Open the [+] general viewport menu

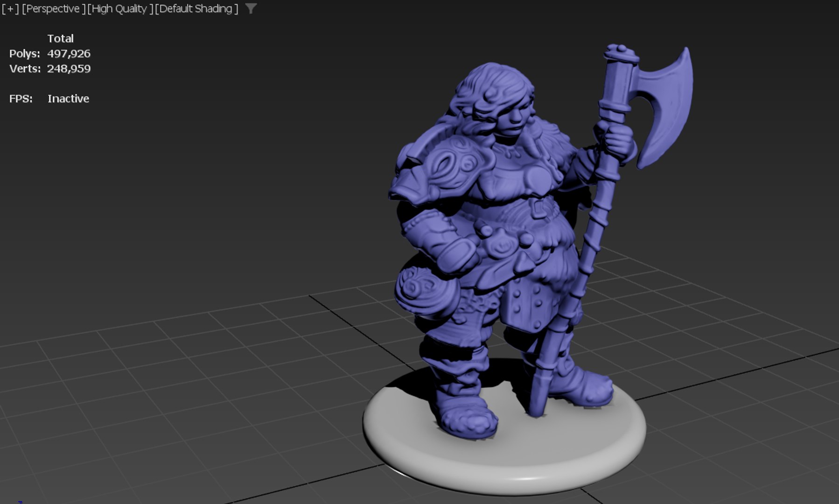pyautogui.click(x=10, y=9)
